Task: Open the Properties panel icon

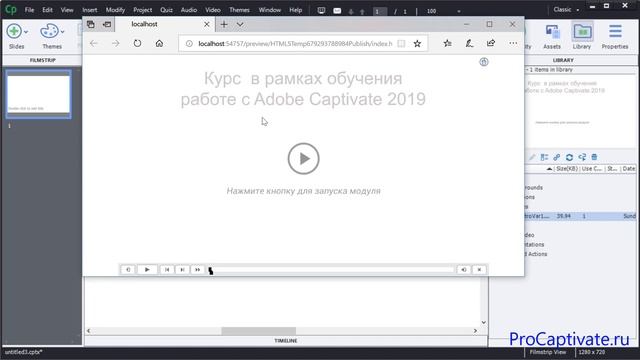Action: click(x=615, y=32)
